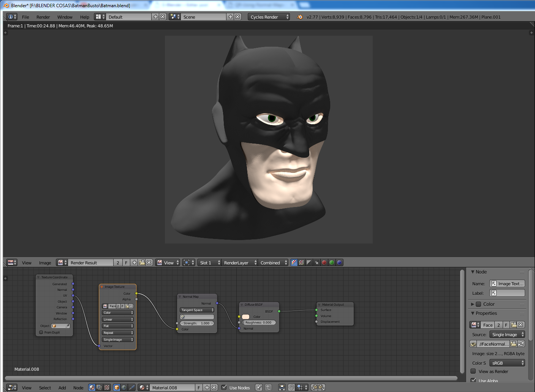Open Tangent Space dropdown in Normal Map node

(x=197, y=310)
